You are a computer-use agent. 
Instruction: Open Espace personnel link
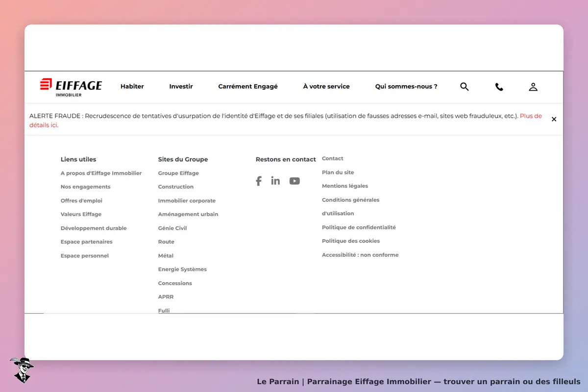click(x=85, y=255)
